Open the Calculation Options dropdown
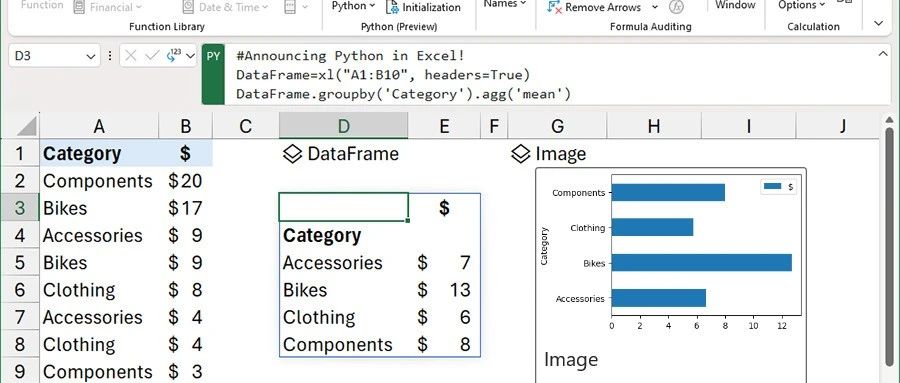 [801, 5]
